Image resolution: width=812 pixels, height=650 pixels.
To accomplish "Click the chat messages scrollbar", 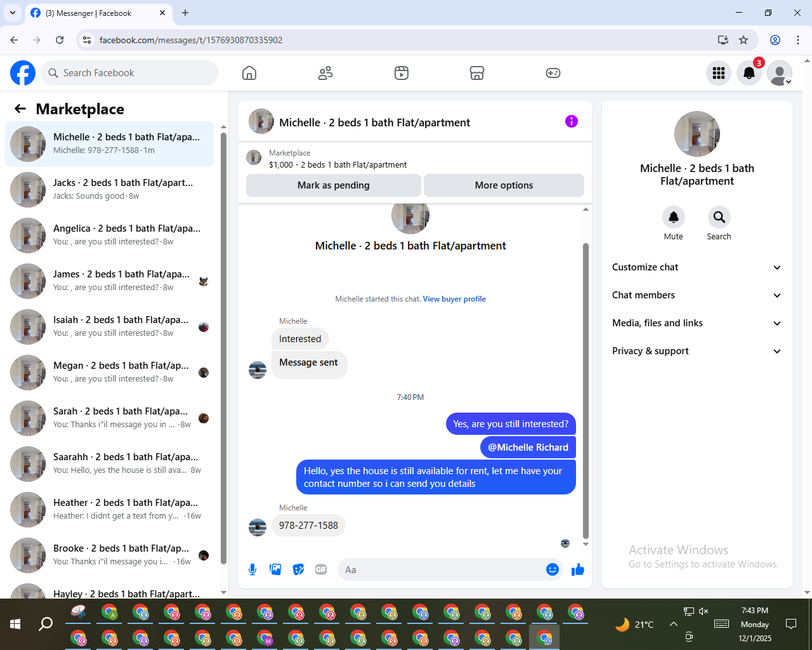I will pyautogui.click(x=586, y=390).
